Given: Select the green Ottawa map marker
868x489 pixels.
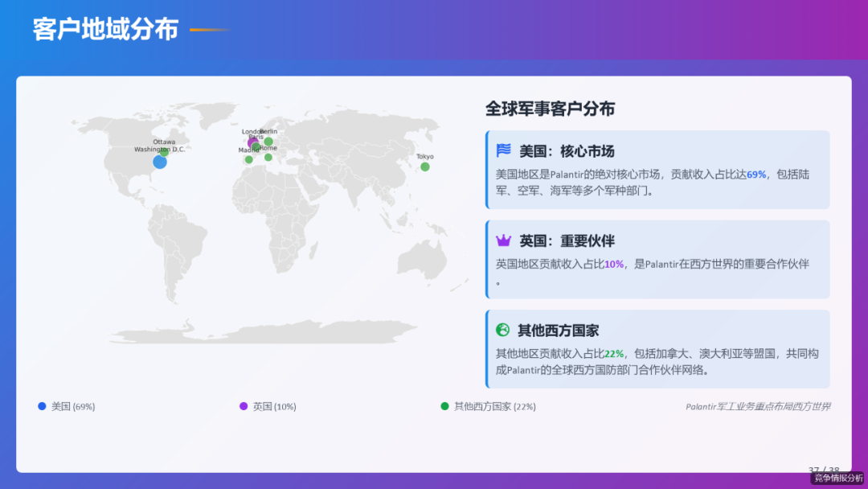Looking at the screenshot, I should pos(165,152).
